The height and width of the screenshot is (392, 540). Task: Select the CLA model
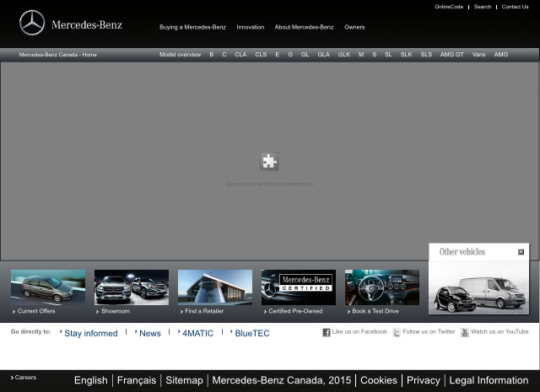pos(240,55)
